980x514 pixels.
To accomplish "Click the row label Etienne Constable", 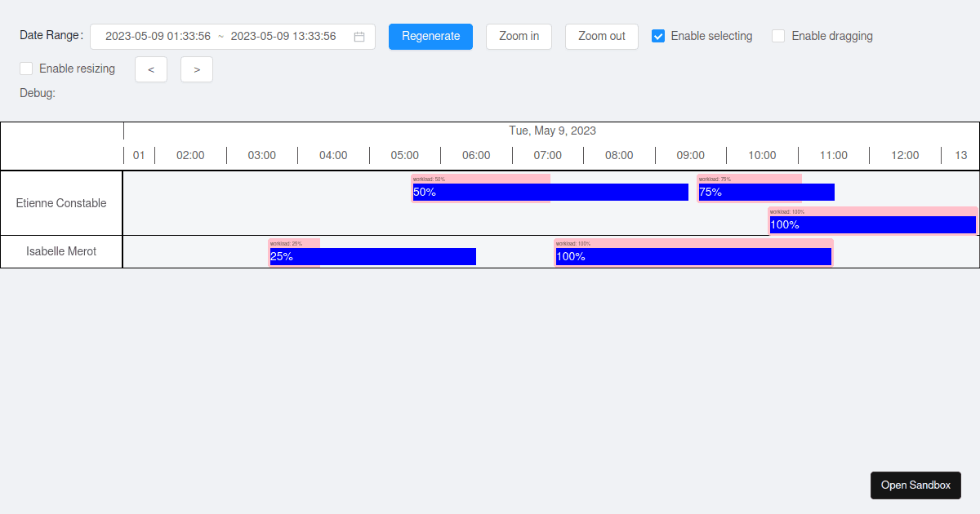I will 61,202.
